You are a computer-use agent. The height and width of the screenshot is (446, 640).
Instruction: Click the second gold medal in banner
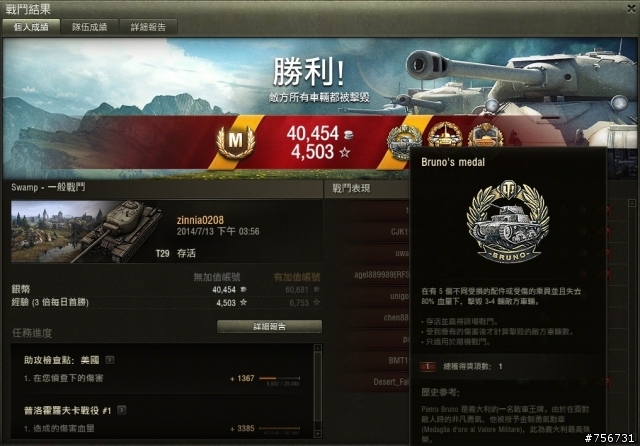tap(444, 135)
